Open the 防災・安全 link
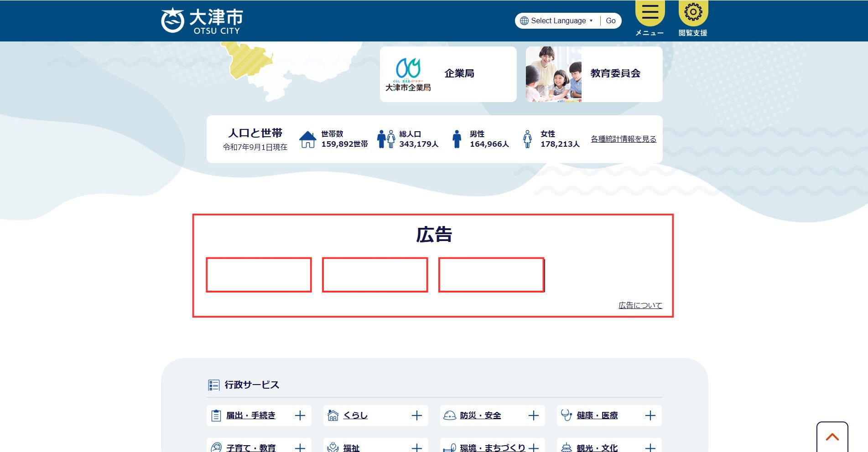 click(480, 416)
